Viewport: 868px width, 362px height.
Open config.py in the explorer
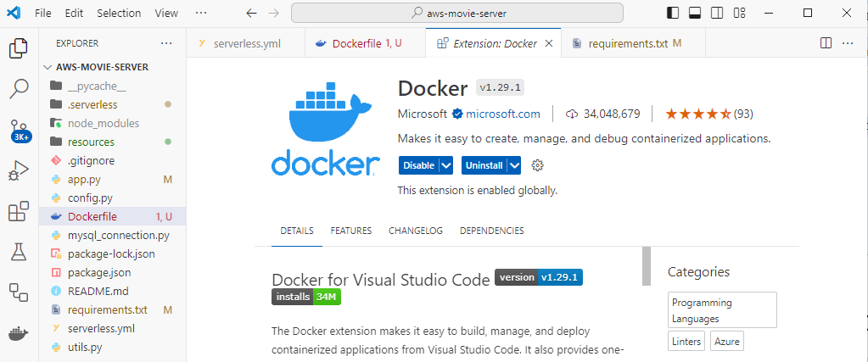112,198
